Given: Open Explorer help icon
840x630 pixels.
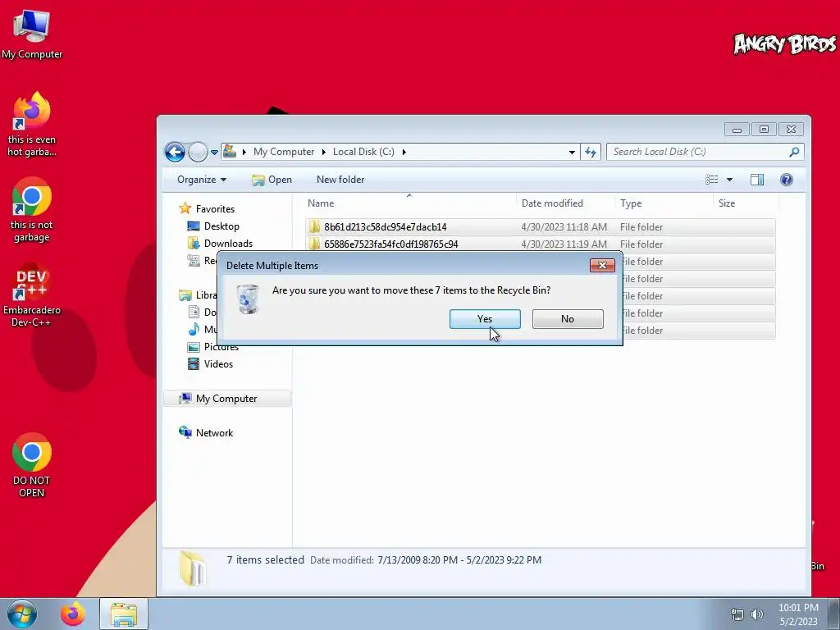Looking at the screenshot, I should pos(787,180).
